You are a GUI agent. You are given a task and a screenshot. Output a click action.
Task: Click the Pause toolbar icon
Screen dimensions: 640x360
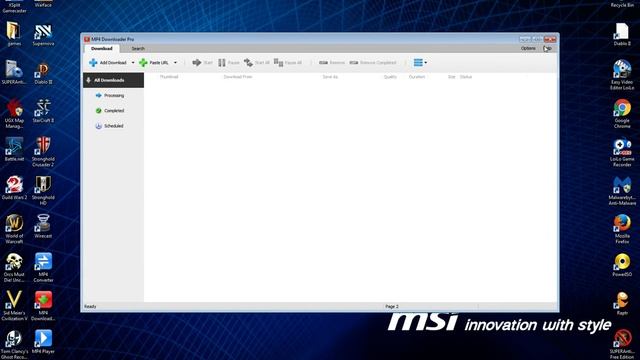pos(222,62)
